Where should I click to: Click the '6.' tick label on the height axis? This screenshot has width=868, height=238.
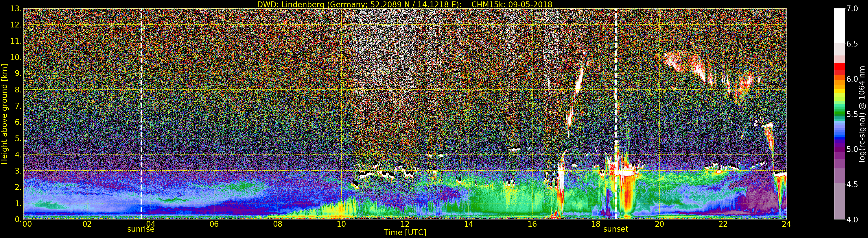pyautogui.click(x=18, y=122)
